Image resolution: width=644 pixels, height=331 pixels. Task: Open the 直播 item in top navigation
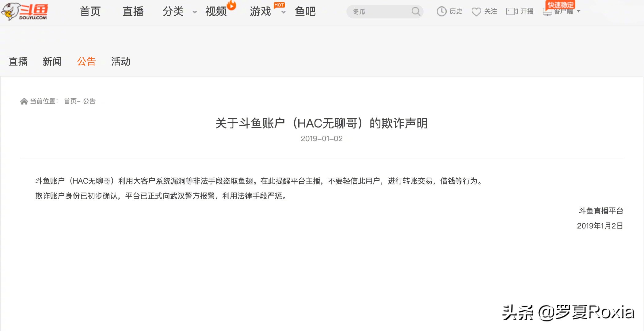click(133, 12)
